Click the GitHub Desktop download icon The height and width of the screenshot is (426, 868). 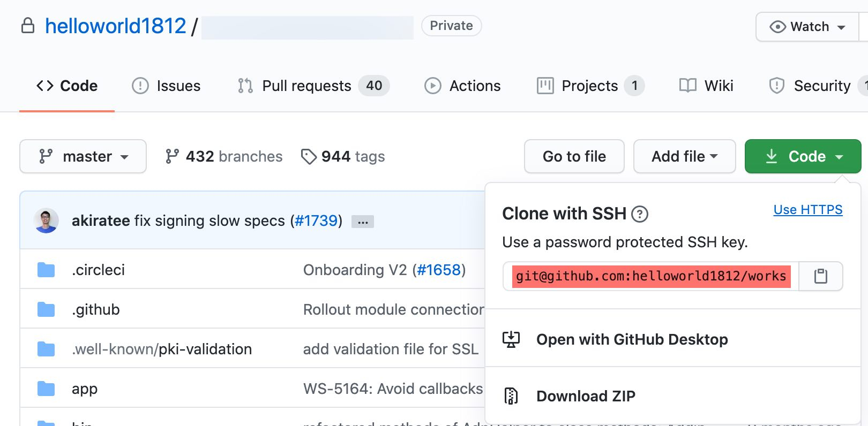511,339
